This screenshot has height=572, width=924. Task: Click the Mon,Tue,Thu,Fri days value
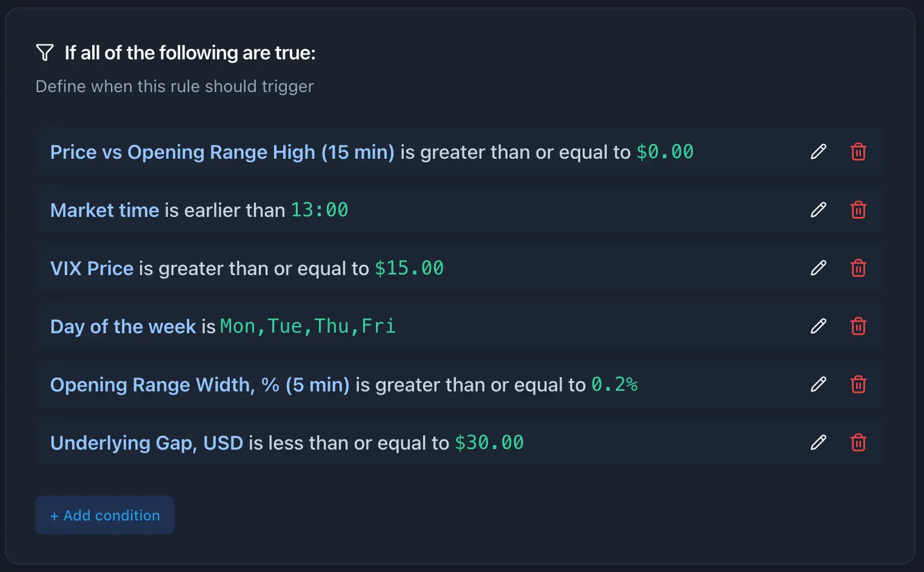[307, 327]
